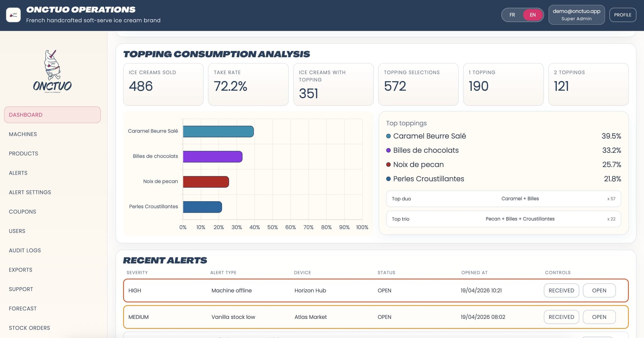The width and height of the screenshot is (644, 338).
Task: Click the Ice Creams With Topping card
Action: coord(333,84)
